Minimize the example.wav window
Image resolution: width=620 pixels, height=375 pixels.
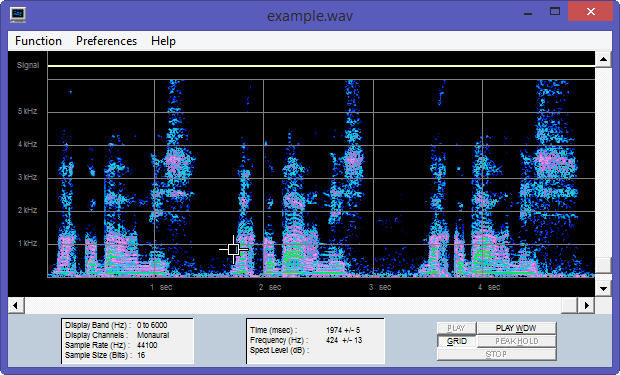click(x=527, y=13)
